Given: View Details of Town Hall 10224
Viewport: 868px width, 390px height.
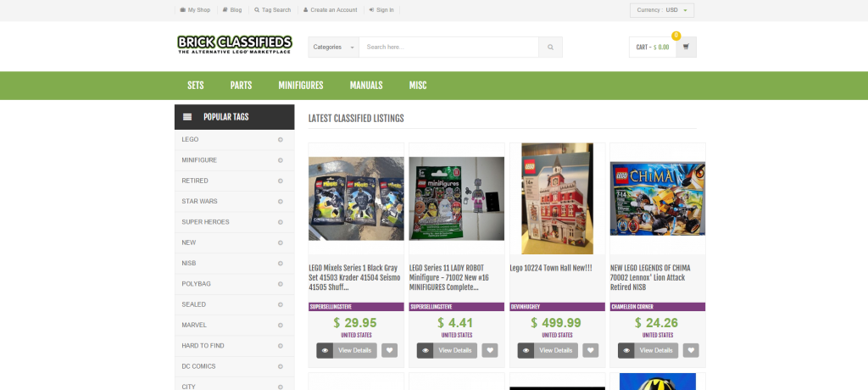Looking at the screenshot, I should [x=556, y=350].
